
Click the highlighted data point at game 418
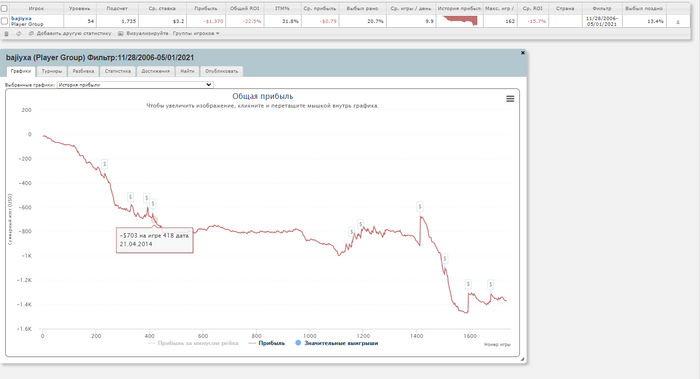pyautogui.click(x=154, y=220)
